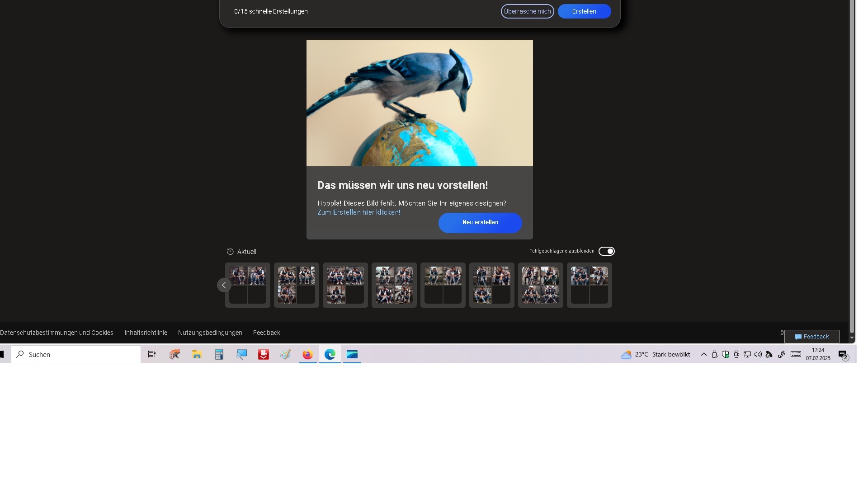Open the Calculator app from the taskbar
This screenshot has width=868, height=488.
pos(219,354)
